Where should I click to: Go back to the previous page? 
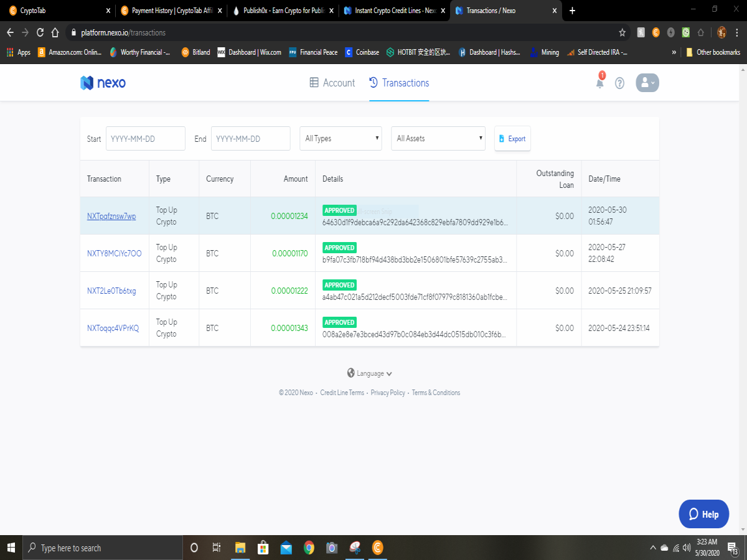click(10, 32)
